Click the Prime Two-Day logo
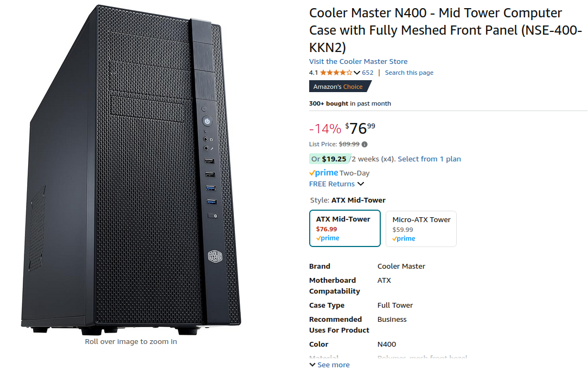The height and width of the screenshot is (370, 588). click(x=324, y=173)
